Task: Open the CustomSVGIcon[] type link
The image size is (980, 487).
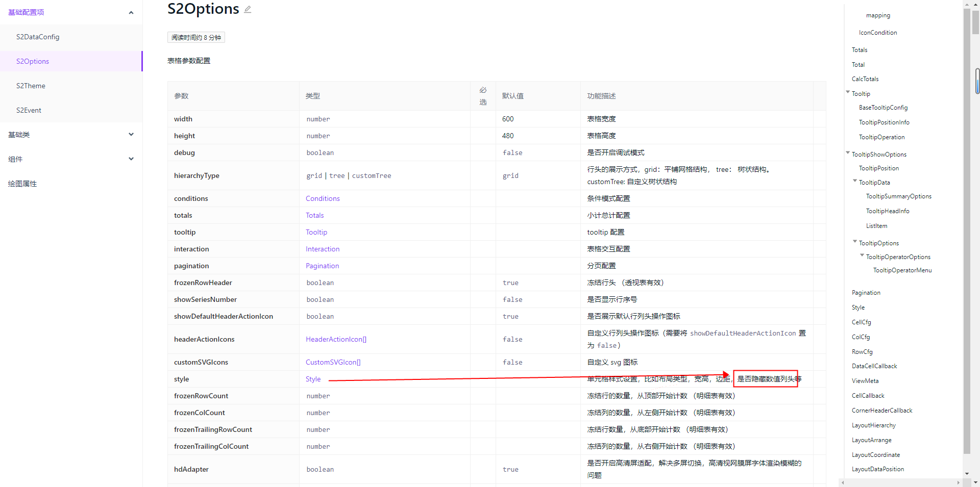Action: [x=333, y=362]
